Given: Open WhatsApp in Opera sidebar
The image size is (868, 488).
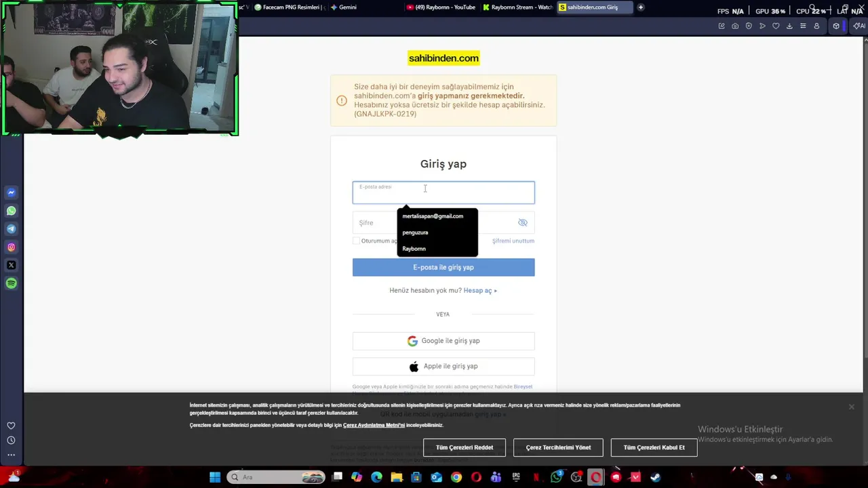Looking at the screenshot, I should click(11, 211).
